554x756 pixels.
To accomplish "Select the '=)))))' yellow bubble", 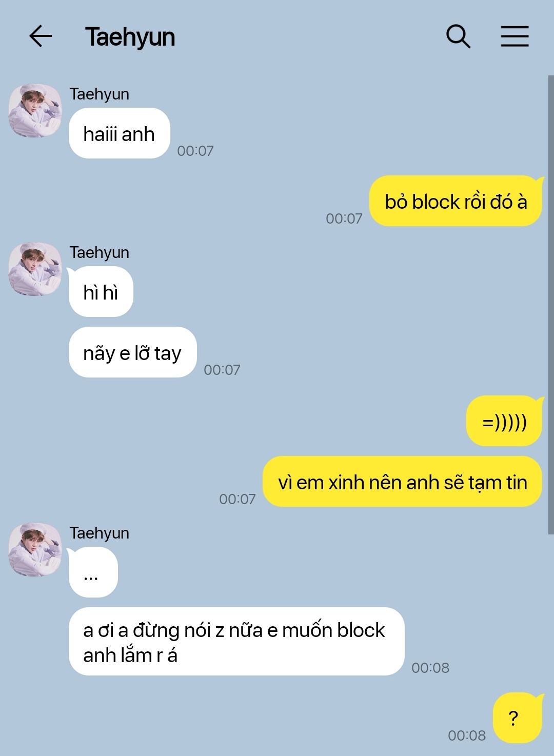I will click(x=504, y=421).
